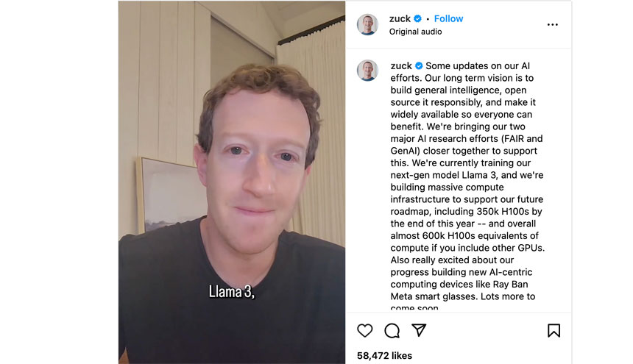This screenshot has height=364, width=633.
Task: Save the post with the bookmark icon
Action: click(x=554, y=331)
